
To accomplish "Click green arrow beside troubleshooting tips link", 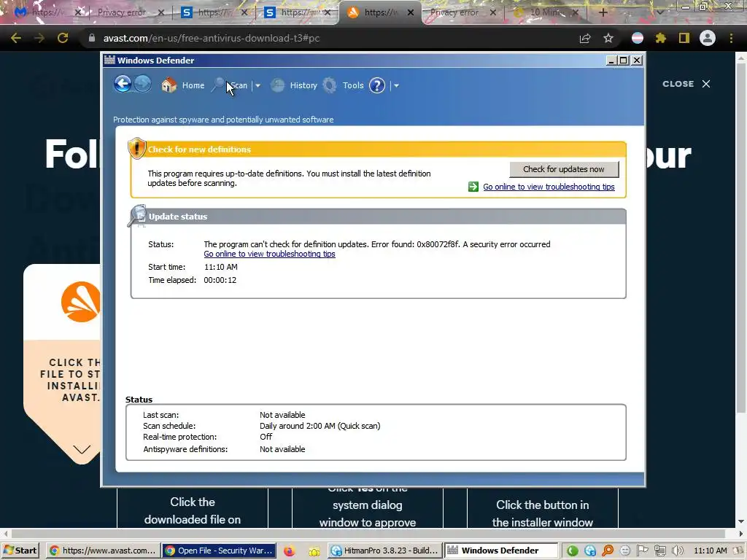I will point(473,187).
